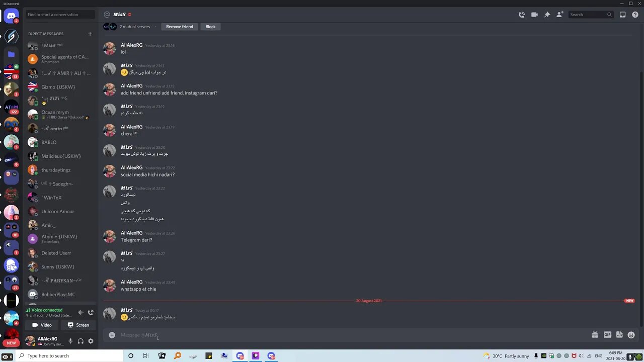Image resolution: width=644 pixels, height=362 pixels.
Task: Open the clock showing 6:09 PM
Action: (616, 356)
